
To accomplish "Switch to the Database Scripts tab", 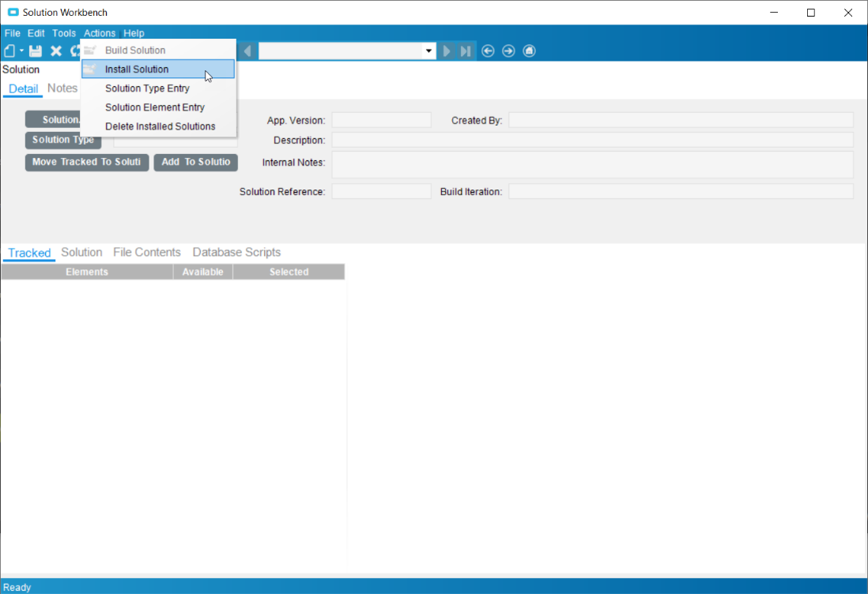I will [x=236, y=253].
